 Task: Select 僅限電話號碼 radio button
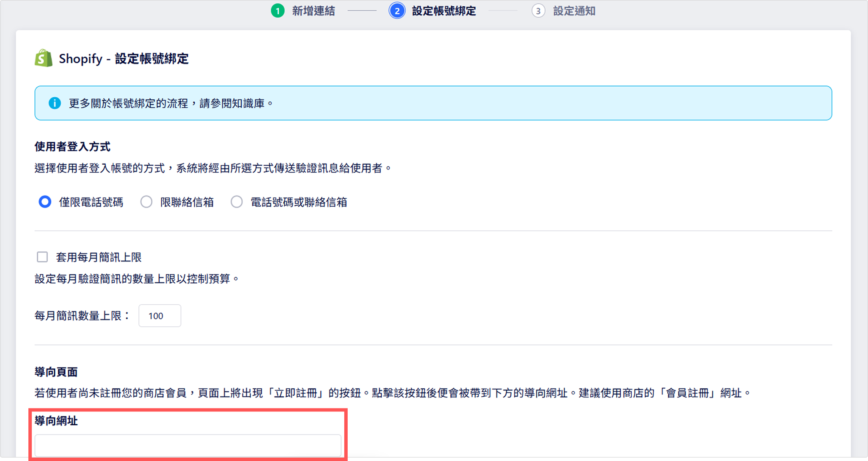(45, 202)
